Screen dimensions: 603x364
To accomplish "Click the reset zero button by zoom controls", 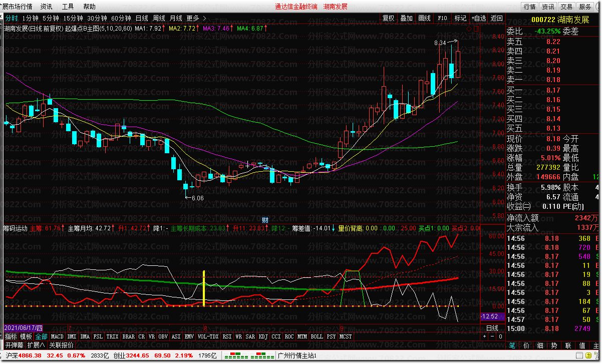I will 500,336.
